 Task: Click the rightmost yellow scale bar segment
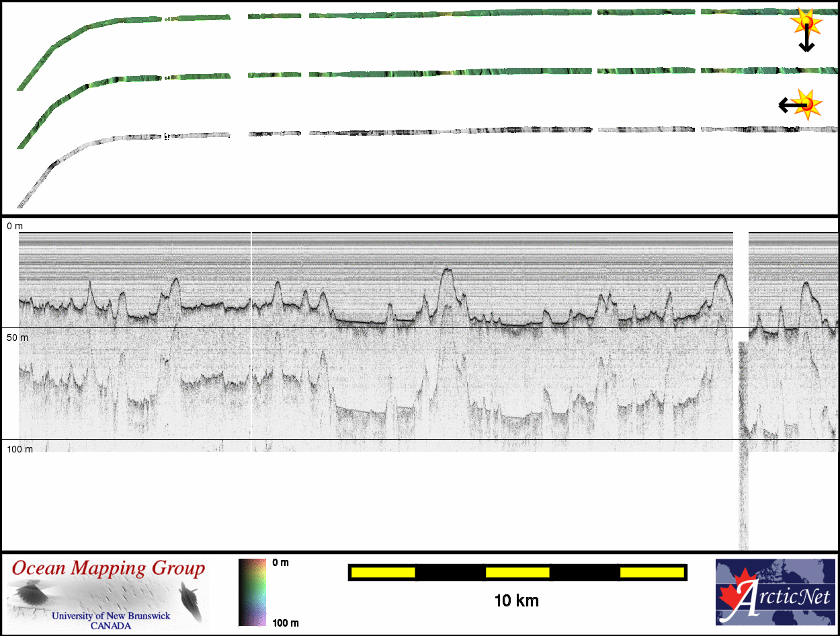651,572
